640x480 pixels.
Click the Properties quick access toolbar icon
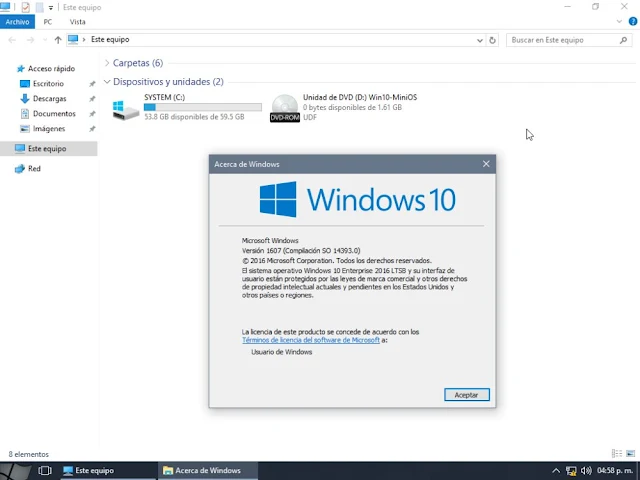[x=25, y=7]
